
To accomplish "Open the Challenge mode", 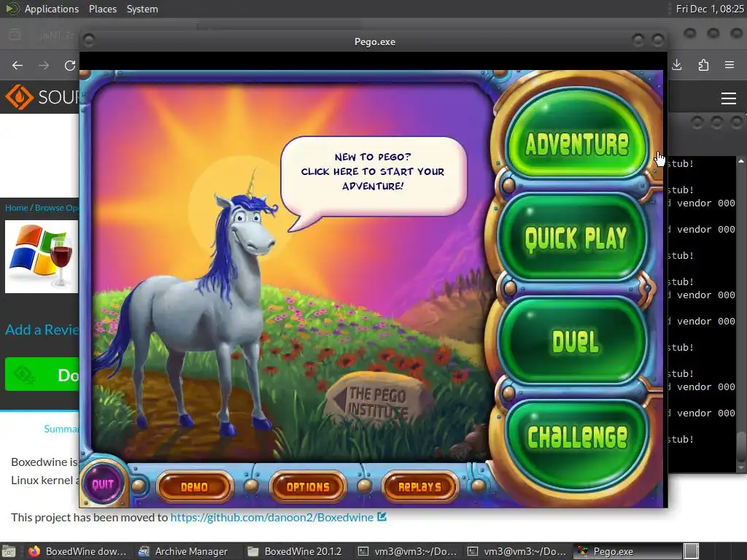I will 578,446.
